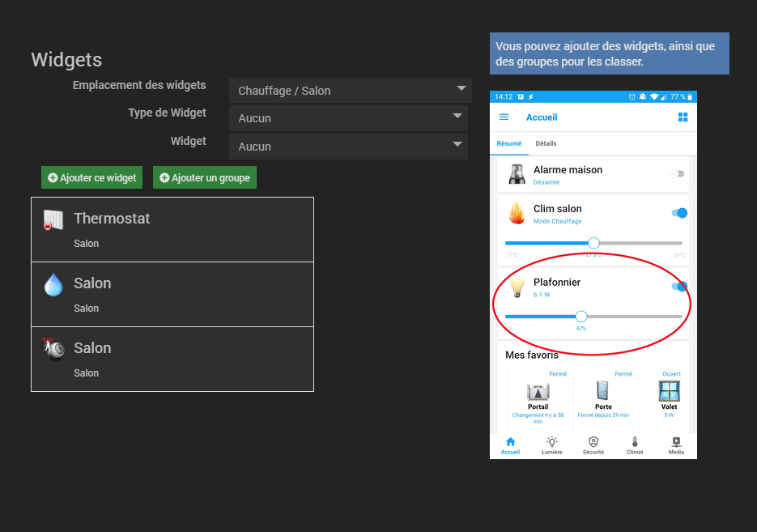Click the Plafonnier brightness slider handle

tap(581, 317)
